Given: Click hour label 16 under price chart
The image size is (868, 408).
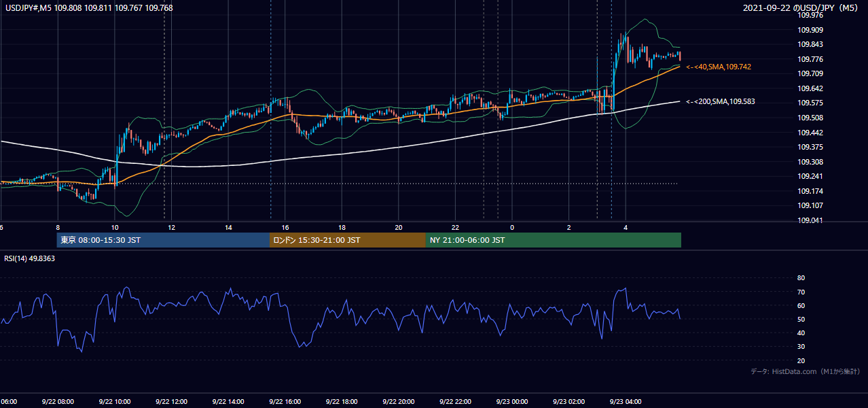Looking at the screenshot, I should (x=285, y=227).
